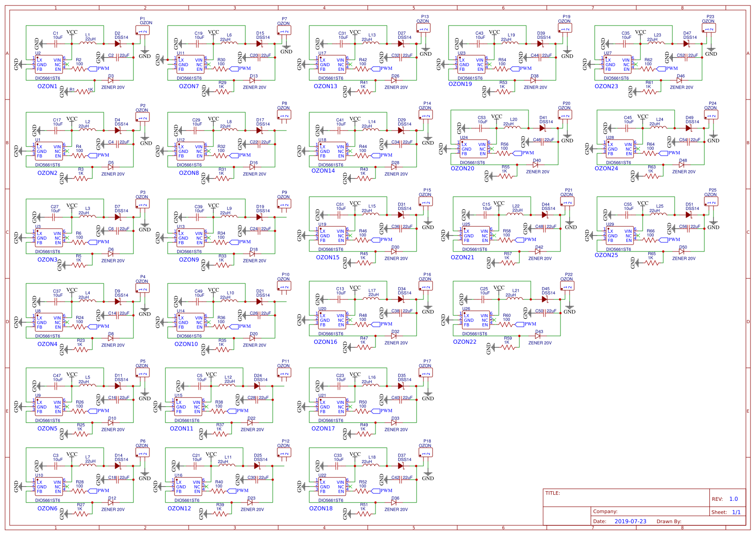Screen dimensions: 756x535
Task: Click the OZON15 block label
Action: [x=328, y=257]
